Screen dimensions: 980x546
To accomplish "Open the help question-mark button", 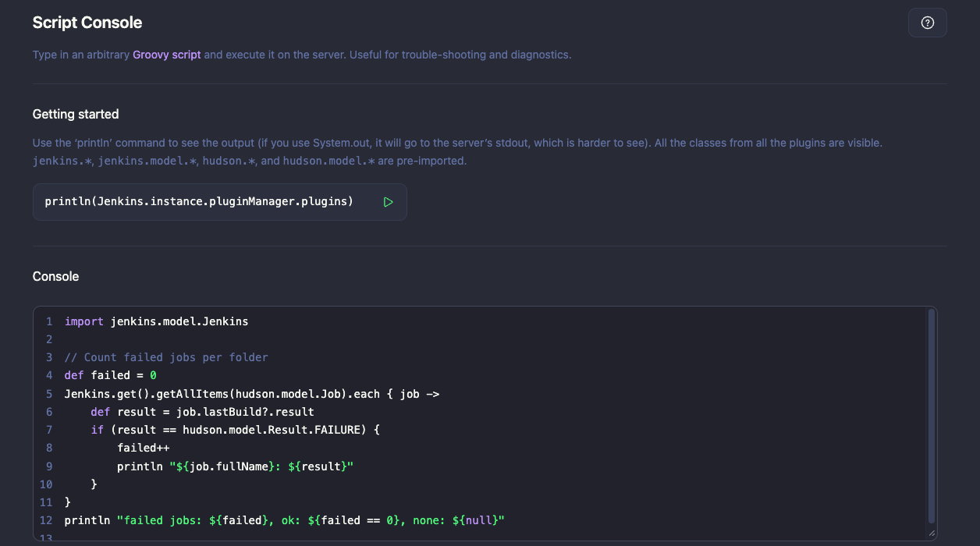I will (928, 23).
